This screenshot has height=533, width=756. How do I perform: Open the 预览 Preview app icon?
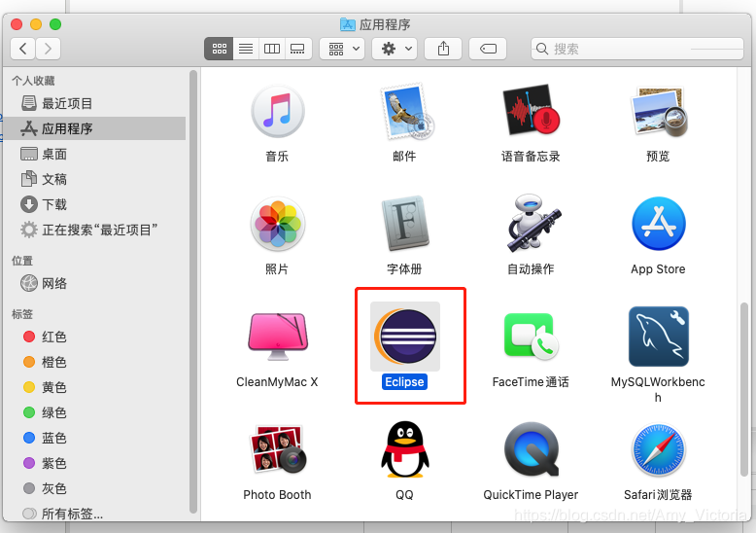tap(659, 112)
